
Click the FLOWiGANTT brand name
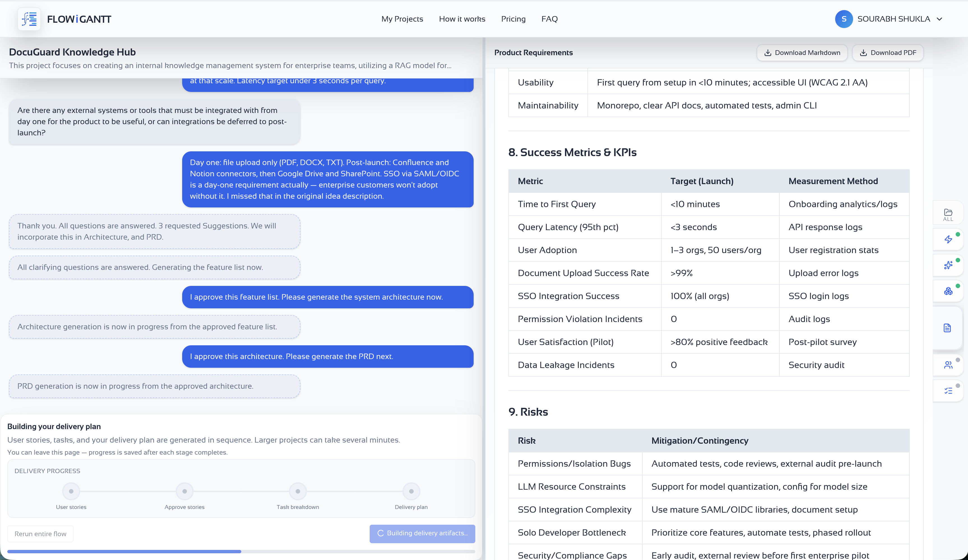coord(79,19)
